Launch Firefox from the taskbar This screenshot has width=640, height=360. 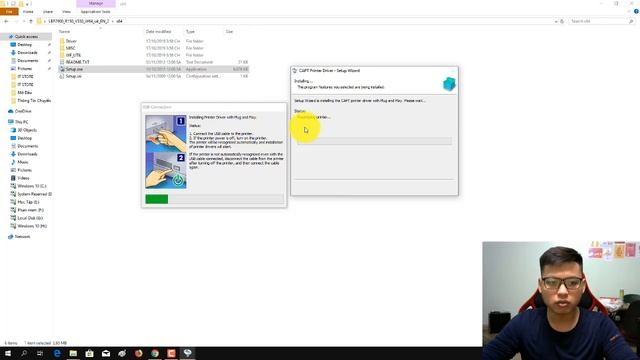[x=138, y=353]
